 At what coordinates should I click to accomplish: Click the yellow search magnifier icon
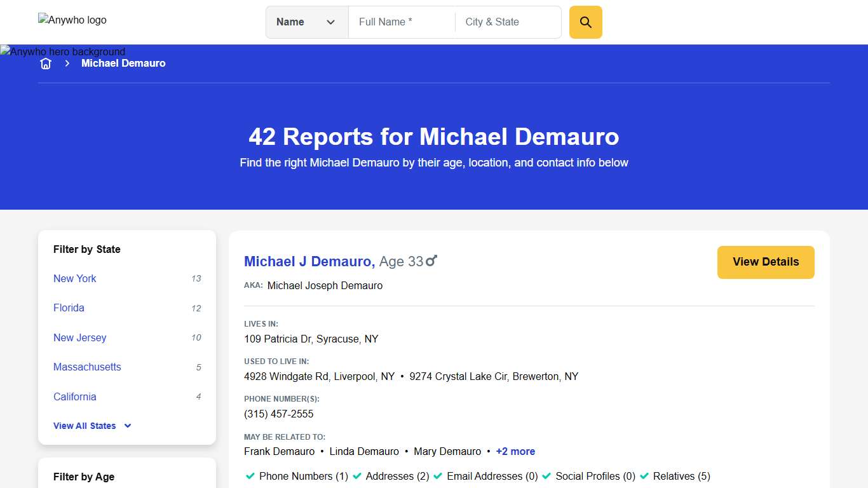pyautogui.click(x=585, y=22)
